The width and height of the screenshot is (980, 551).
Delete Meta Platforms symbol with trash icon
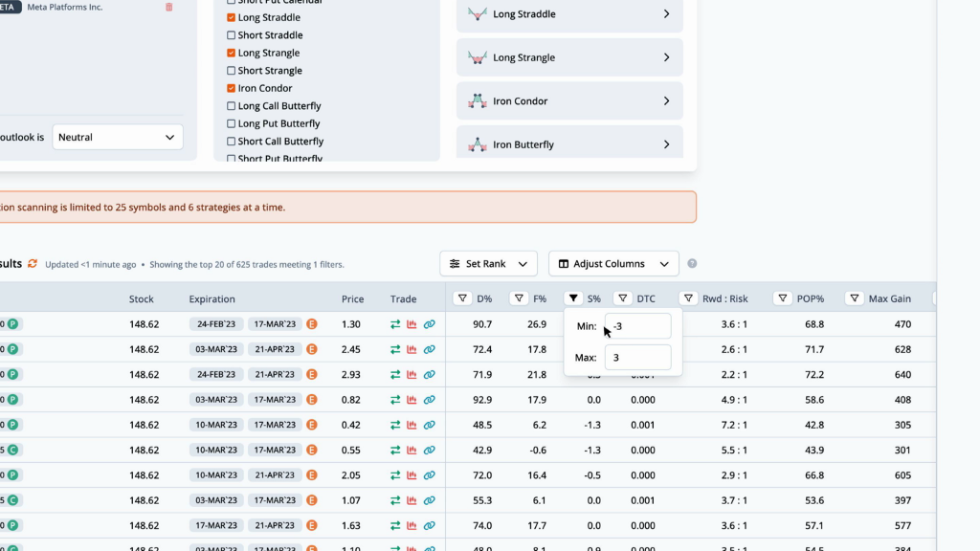(x=169, y=8)
